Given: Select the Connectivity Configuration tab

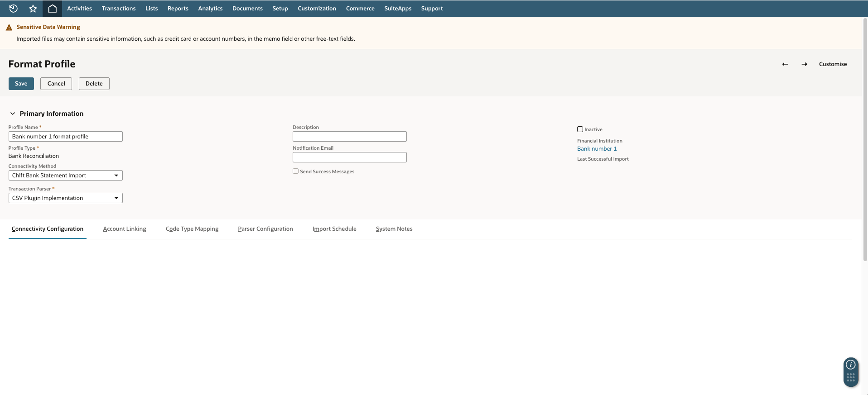Looking at the screenshot, I should (48, 229).
